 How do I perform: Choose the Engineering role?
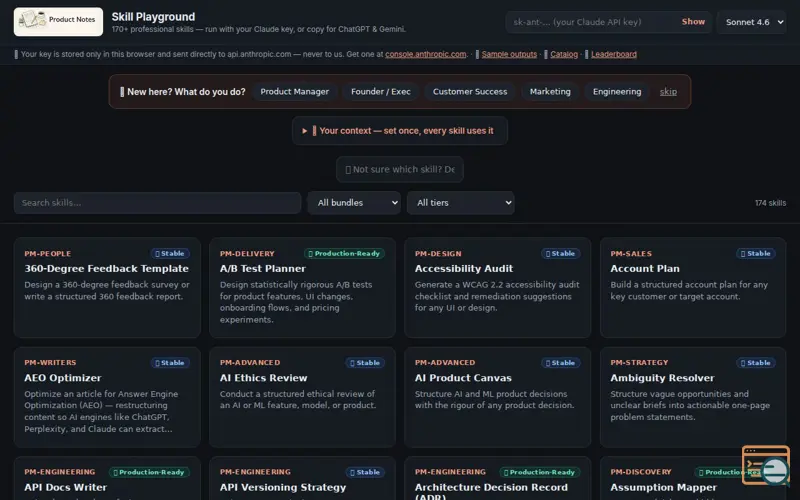click(617, 92)
